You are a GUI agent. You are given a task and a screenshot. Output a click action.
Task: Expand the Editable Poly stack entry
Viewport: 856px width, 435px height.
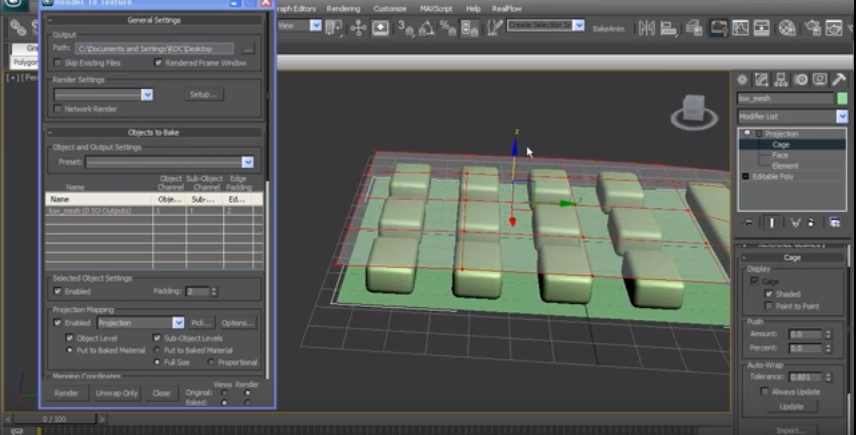pos(745,176)
